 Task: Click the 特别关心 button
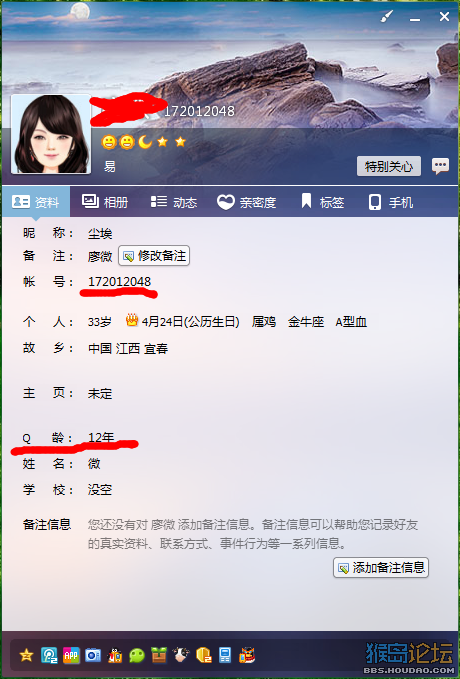(x=389, y=166)
